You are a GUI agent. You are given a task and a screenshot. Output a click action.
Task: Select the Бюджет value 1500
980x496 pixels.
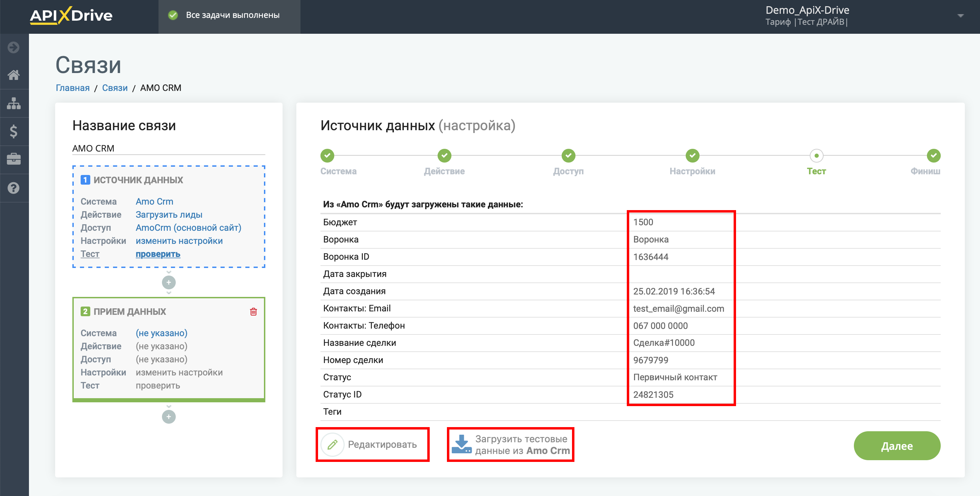point(643,222)
